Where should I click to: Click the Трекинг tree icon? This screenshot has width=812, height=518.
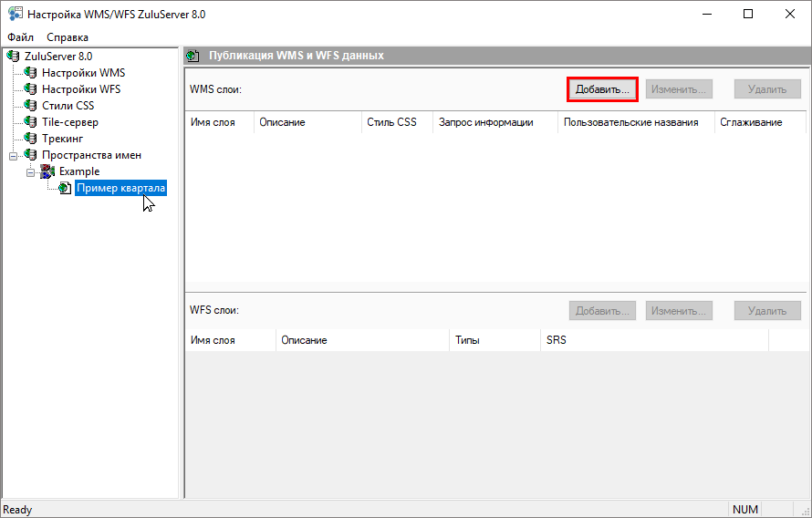click(x=31, y=139)
